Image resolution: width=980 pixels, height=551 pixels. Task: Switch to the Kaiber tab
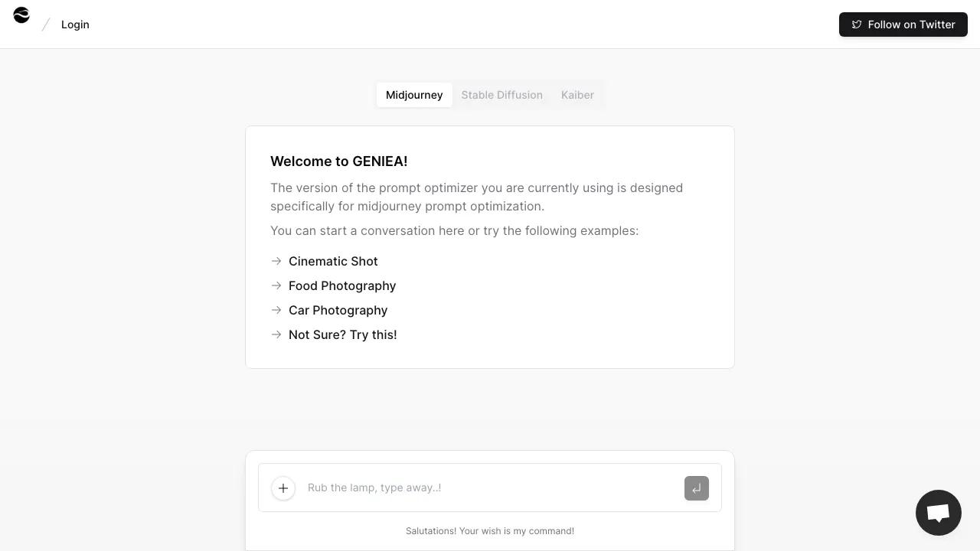(577, 95)
